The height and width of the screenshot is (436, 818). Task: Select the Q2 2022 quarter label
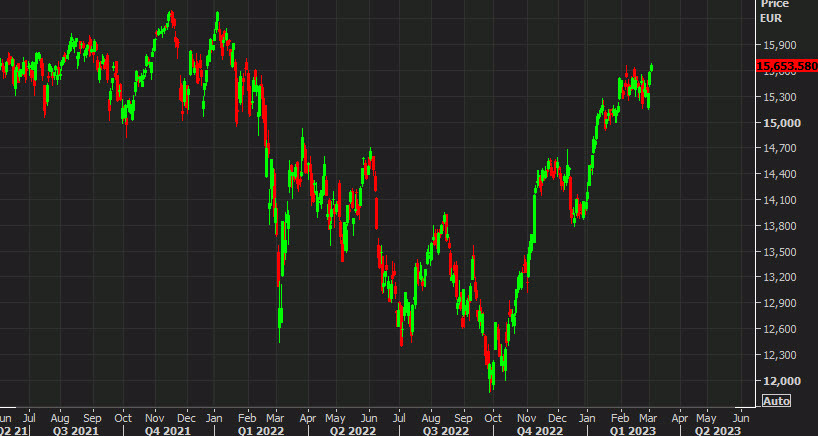[353, 431]
